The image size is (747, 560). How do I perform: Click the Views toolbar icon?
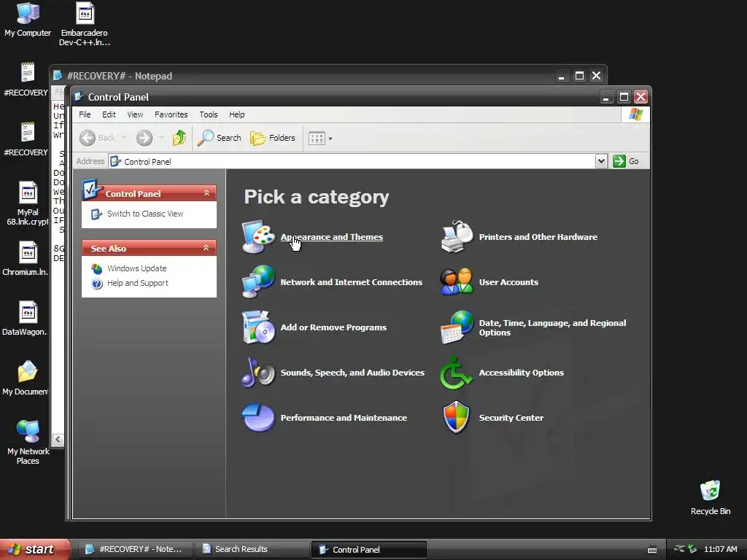pyautogui.click(x=317, y=138)
